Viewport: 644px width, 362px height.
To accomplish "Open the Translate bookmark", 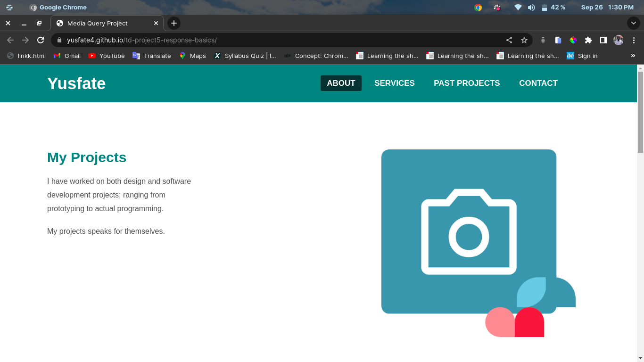I will coord(152,56).
